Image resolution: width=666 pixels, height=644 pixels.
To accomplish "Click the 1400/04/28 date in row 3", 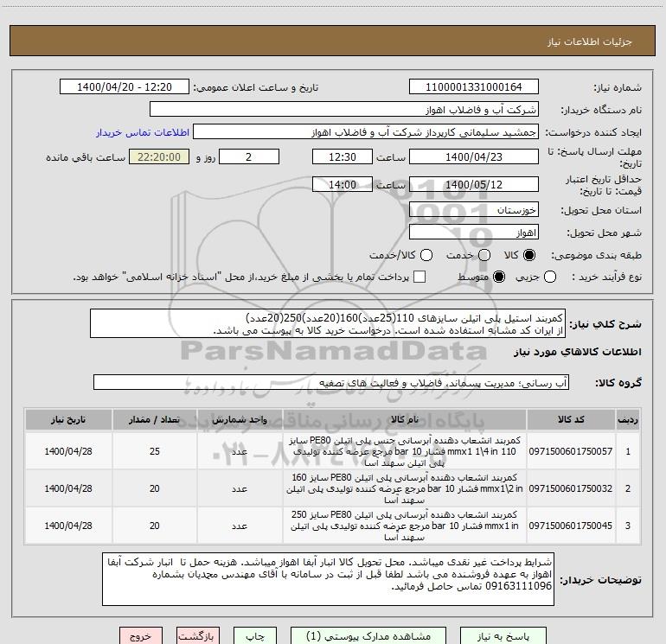I will click(x=68, y=526).
